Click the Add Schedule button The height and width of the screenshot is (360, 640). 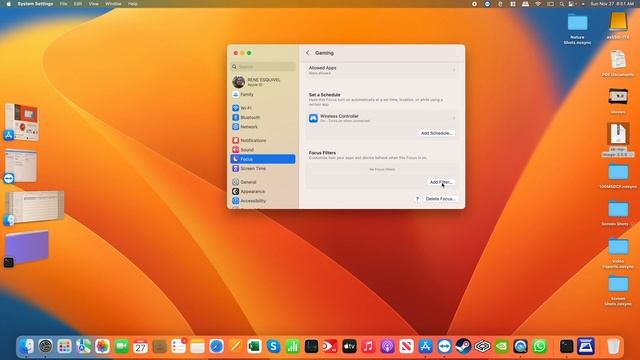436,133
